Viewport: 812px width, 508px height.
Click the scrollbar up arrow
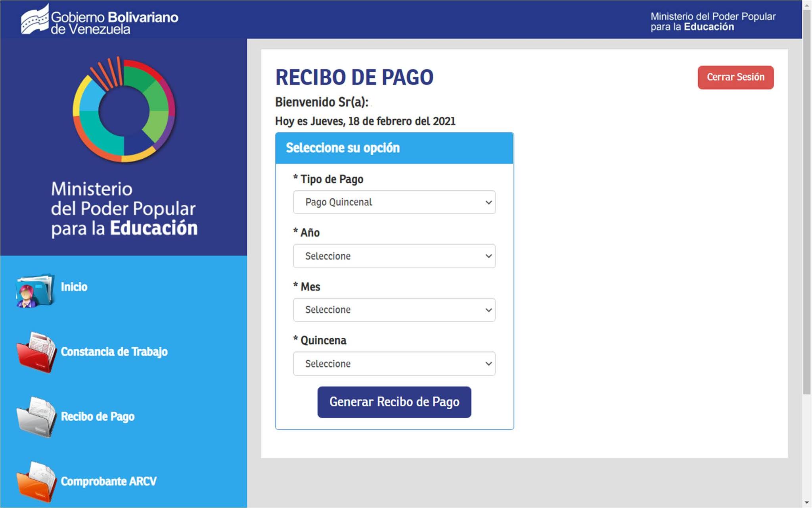tap(807, 5)
